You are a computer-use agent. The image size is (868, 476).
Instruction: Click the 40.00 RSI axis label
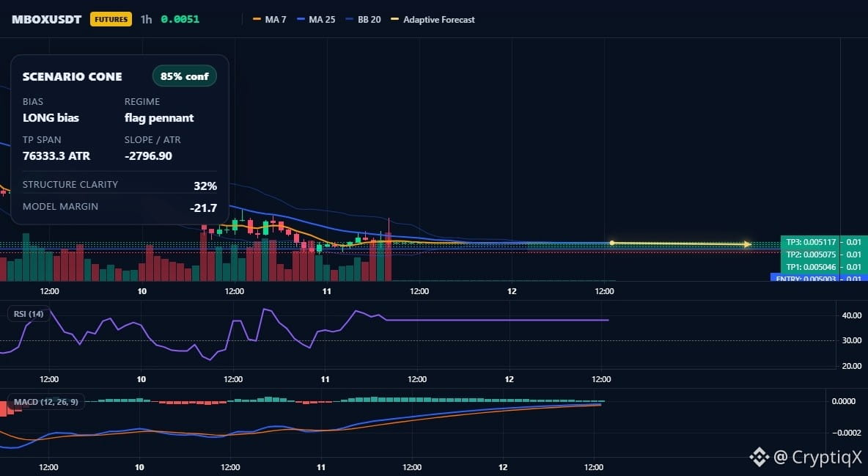coord(851,315)
